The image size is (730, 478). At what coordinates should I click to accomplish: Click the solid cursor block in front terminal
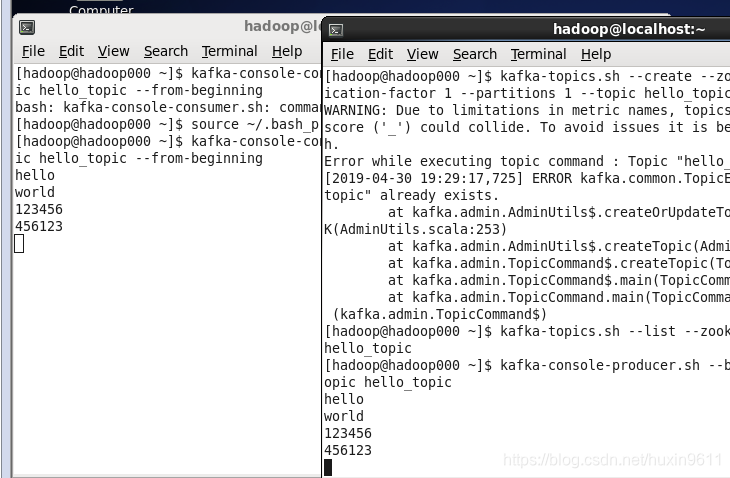(x=328, y=467)
